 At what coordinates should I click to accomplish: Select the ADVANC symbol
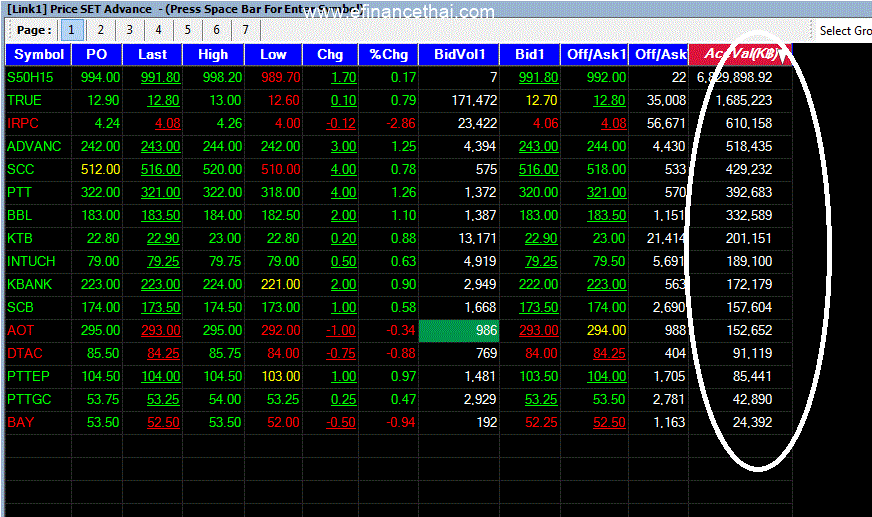(34, 146)
